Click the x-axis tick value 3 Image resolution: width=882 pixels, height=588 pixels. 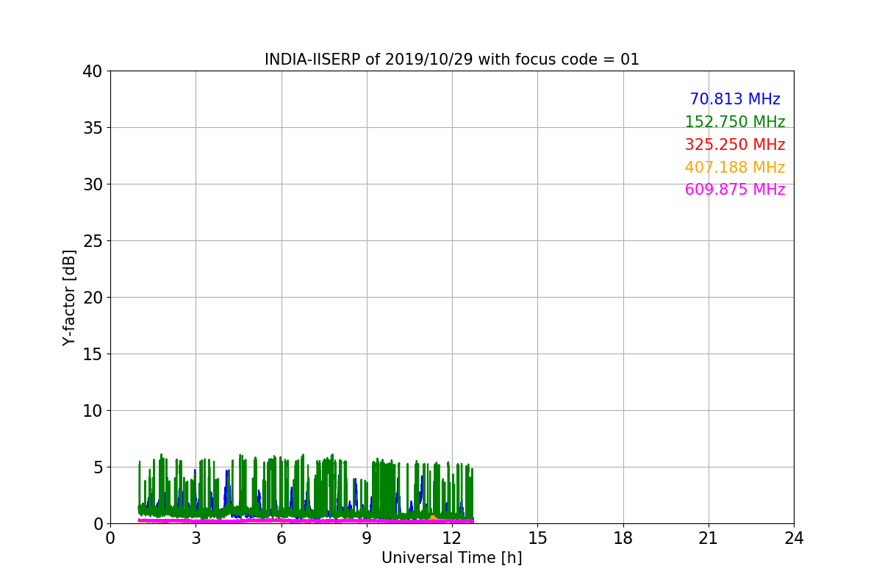[196, 538]
